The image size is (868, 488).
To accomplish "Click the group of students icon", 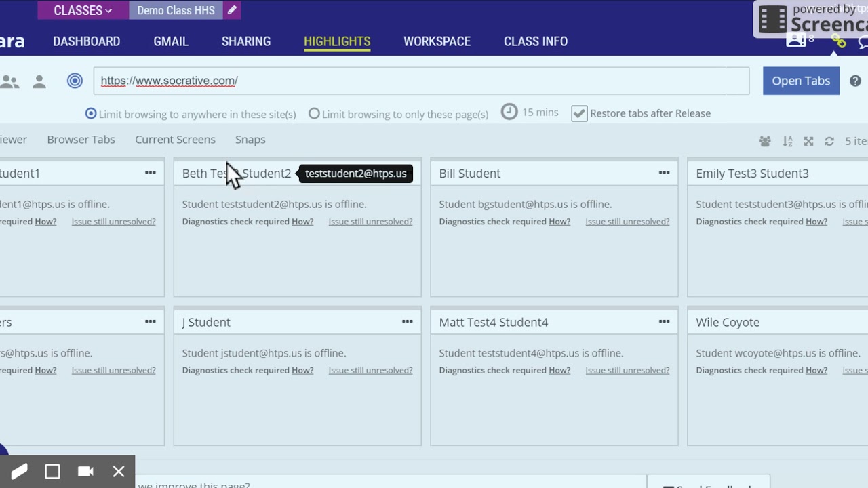I will pyautogui.click(x=9, y=82).
